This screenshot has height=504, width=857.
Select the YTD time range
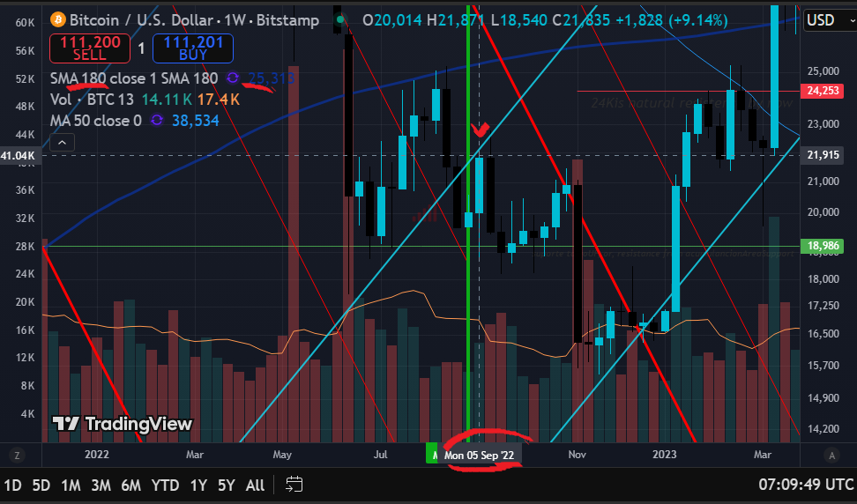[x=165, y=485]
